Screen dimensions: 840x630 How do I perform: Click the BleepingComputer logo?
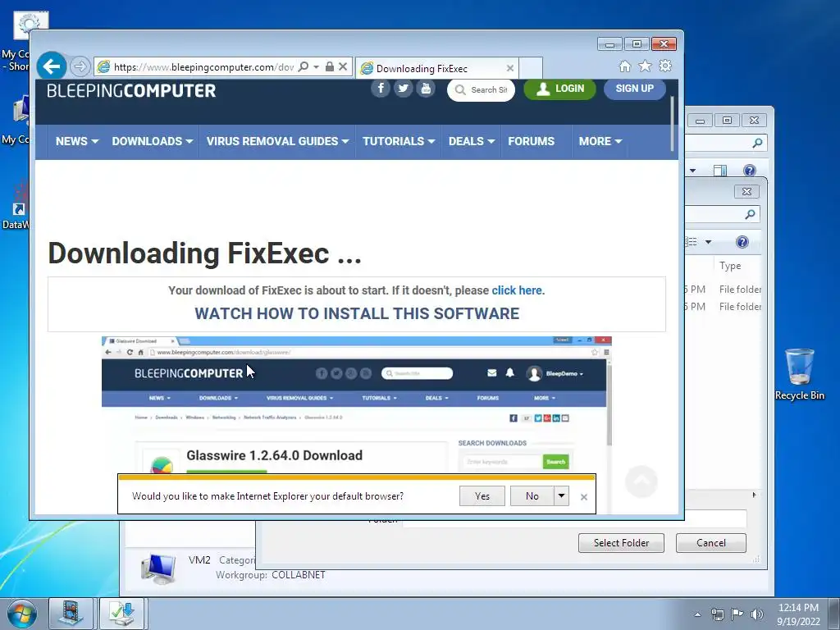click(131, 90)
